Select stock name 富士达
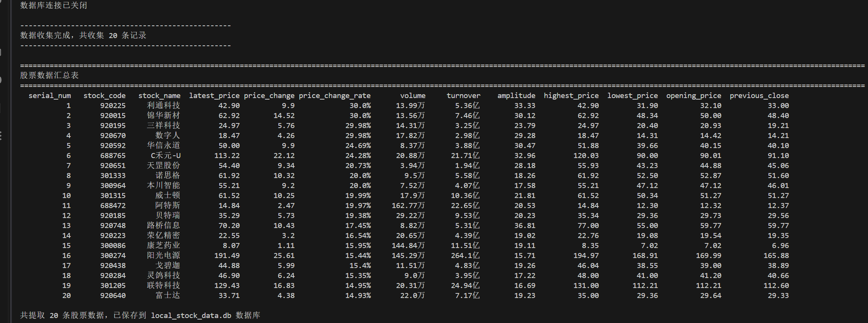This screenshot has width=868, height=323. 167,295
